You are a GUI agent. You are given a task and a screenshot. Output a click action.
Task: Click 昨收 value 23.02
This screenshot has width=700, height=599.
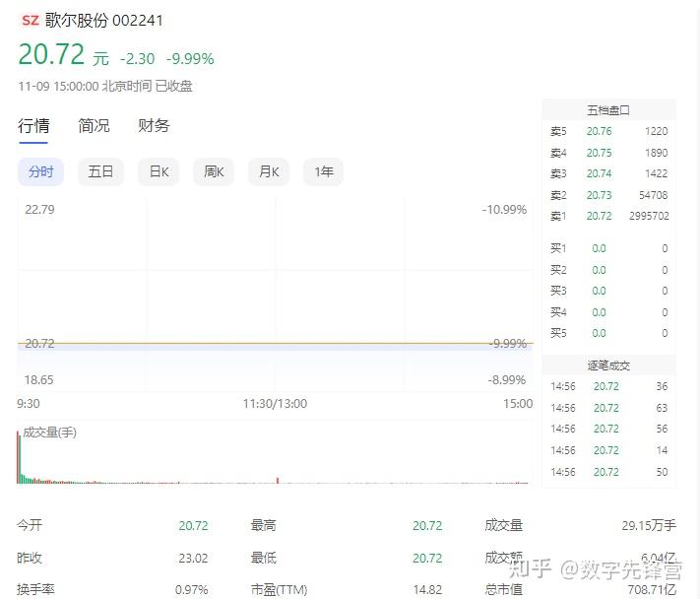click(193, 559)
